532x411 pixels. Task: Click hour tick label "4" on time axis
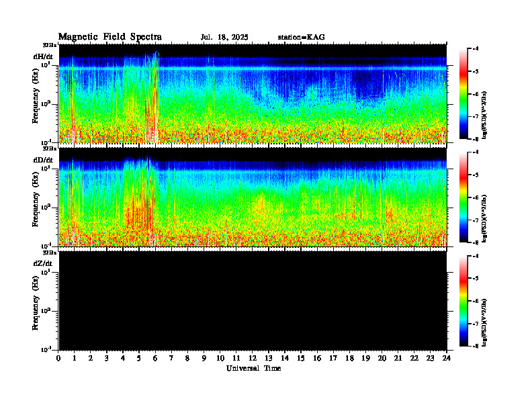click(123, 359)
